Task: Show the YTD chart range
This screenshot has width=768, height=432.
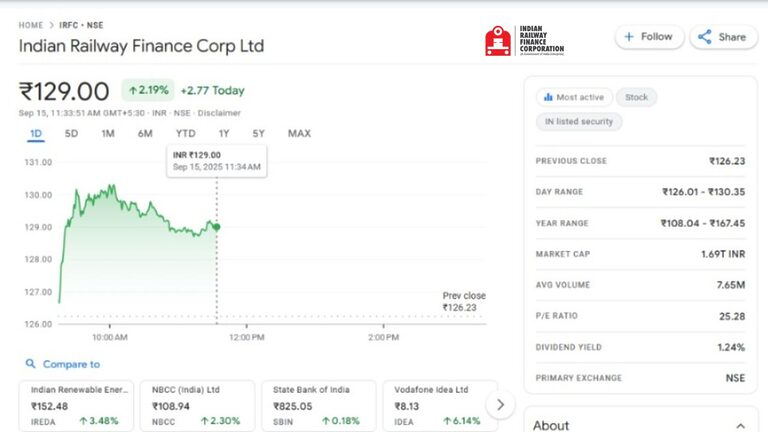Action: tap(185, 134)
